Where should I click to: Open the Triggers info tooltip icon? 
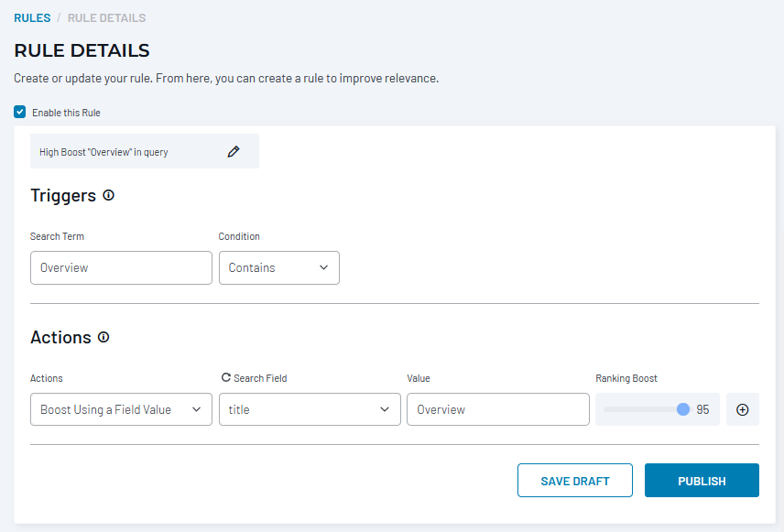click(x=108, y=196)
